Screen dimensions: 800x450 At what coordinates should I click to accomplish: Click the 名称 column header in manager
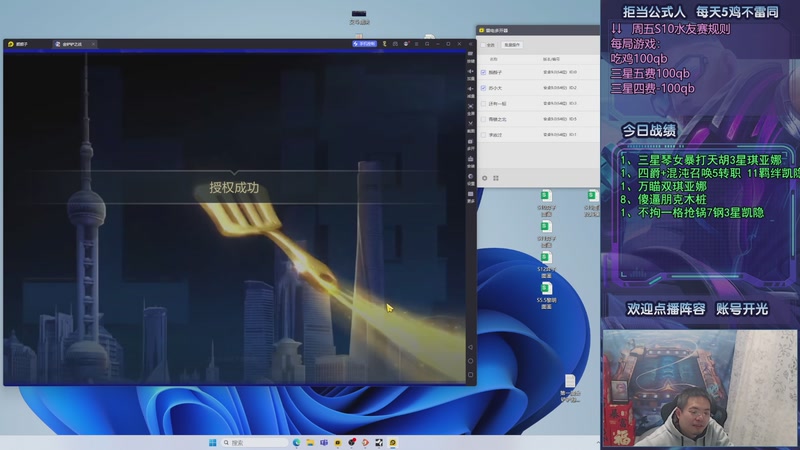[493, 59]
